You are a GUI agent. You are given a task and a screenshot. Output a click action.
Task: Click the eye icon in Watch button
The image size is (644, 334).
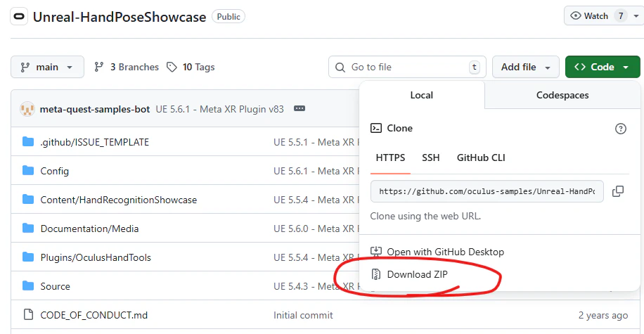[x=576, y=16]
